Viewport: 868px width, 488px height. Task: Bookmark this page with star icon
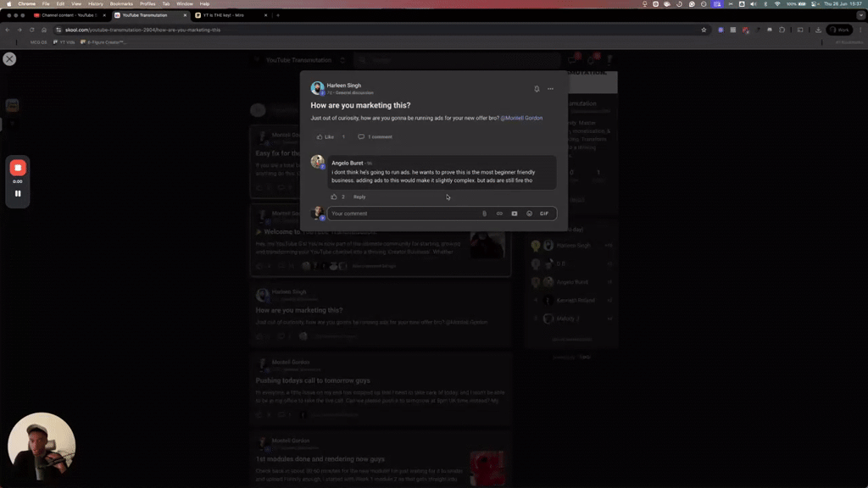[x=704, y=30]
